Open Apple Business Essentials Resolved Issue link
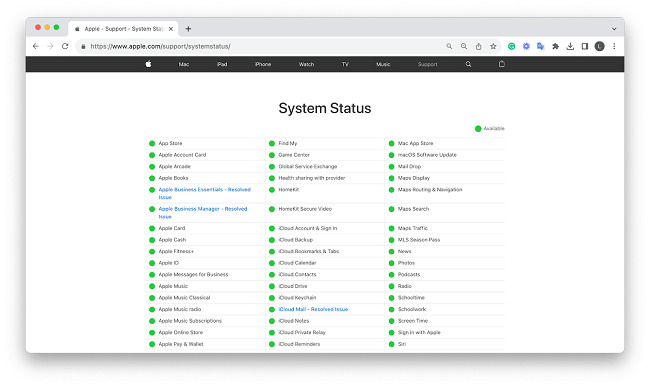This screenshot has height=387, width=650. 205,193
